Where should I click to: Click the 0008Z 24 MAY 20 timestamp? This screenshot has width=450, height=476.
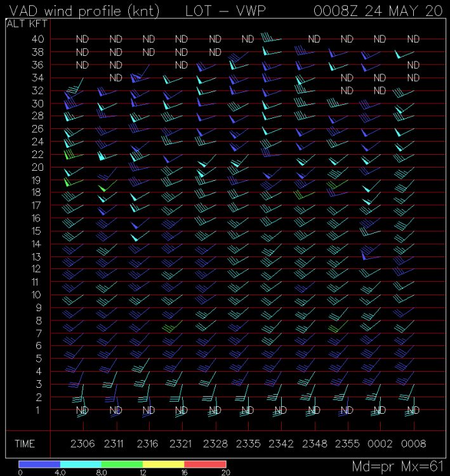[x=380, y=10]
